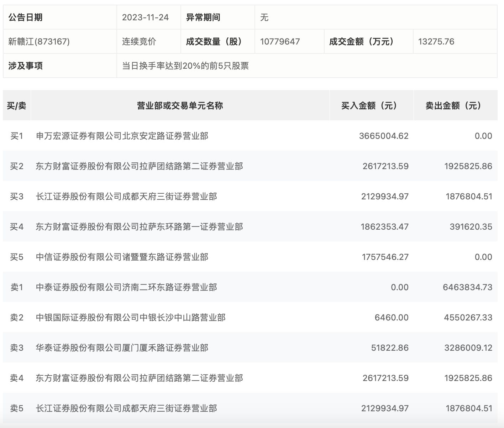Select buy amount 1757546.27
The height and width of the screenshot is (428, 504).
point(385,257)
